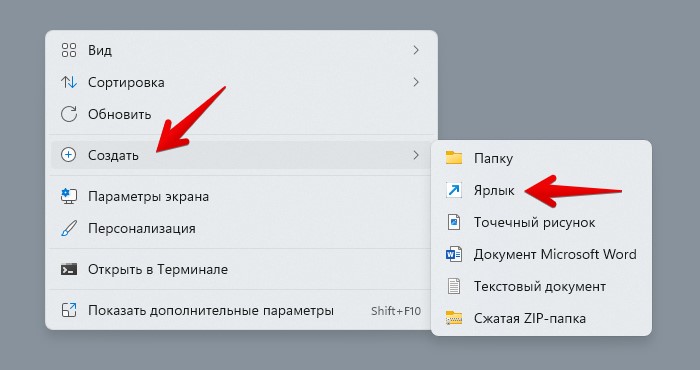Open Параметры экрана
The height and width of the screenshot is (370, 700).
(241, 196)
